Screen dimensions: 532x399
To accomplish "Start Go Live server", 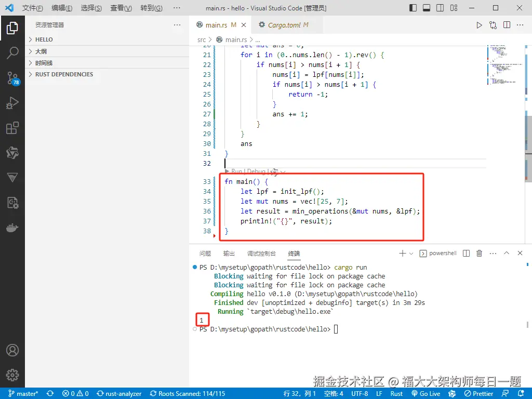I will [x=426, y=394].
